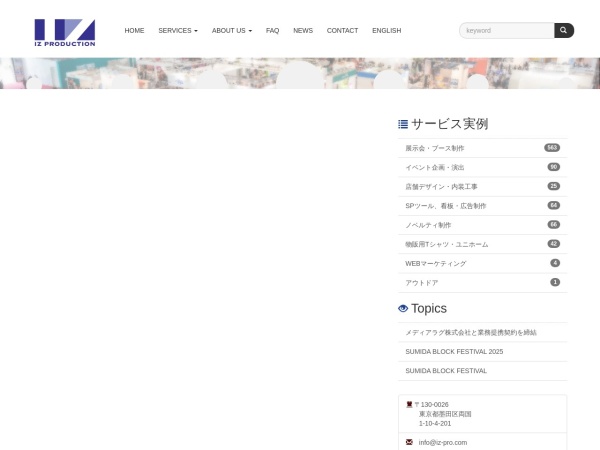Click the postal address icon
Screen dimensions: 600x450
pos(409,405)
